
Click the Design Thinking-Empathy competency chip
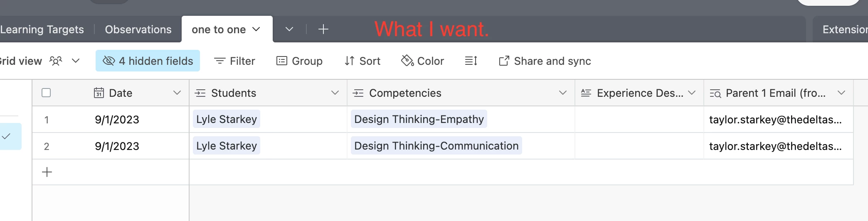[419, 119]
